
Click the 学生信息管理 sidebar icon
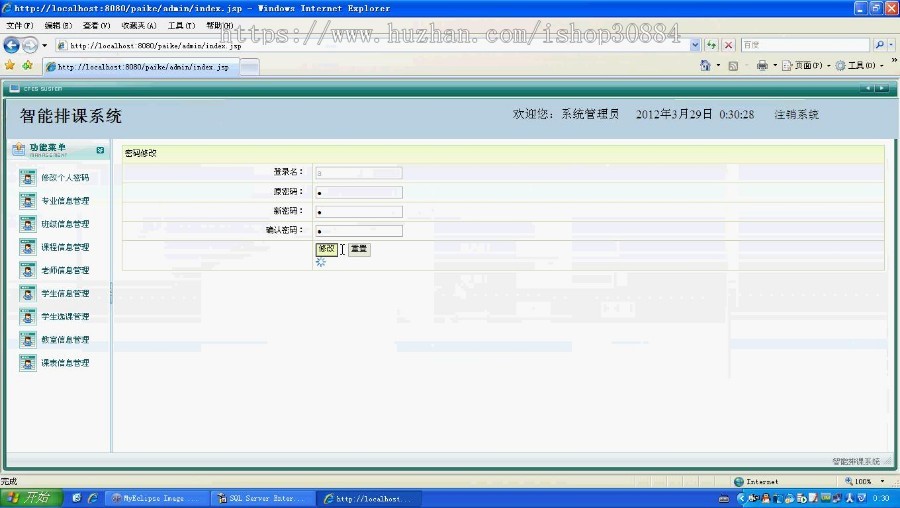pyautogui.click(x=27, y=293)
